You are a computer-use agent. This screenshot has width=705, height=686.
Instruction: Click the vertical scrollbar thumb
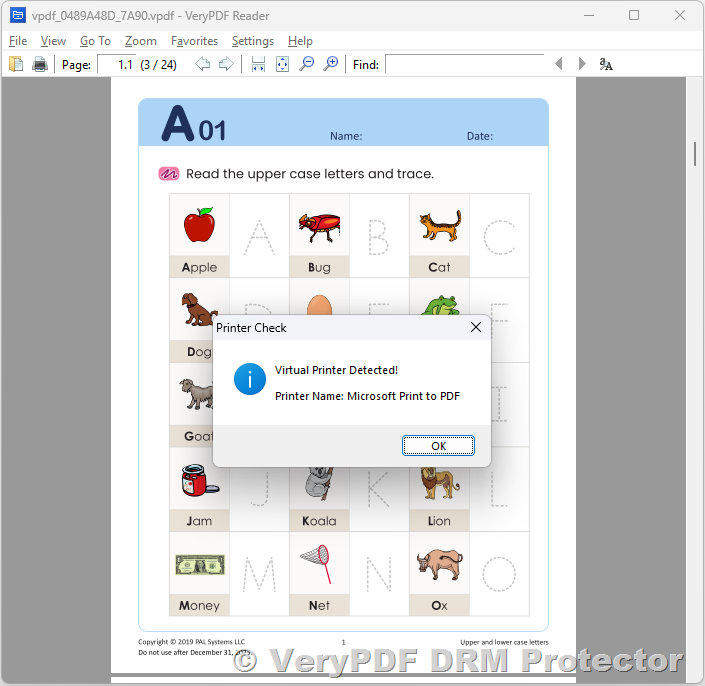coord(695,153)
